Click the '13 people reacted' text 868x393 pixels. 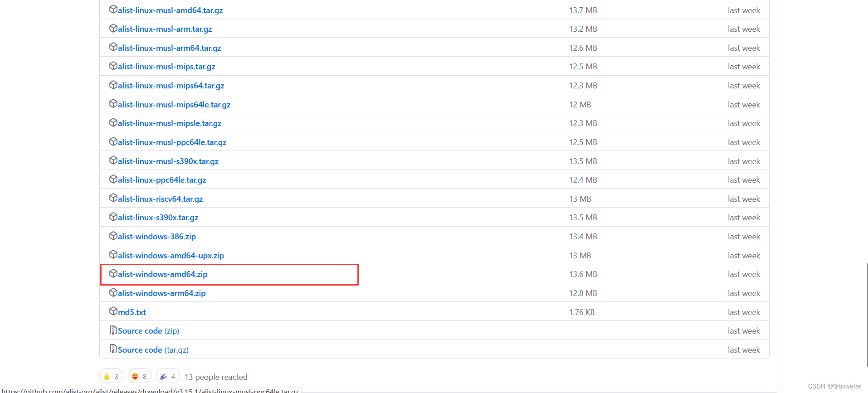tap(216, 377)
